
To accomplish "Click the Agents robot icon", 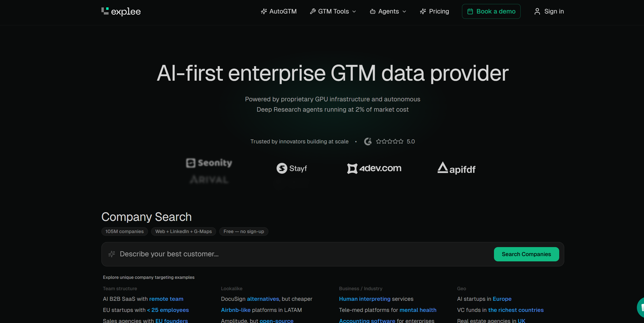I will point(372,11).
